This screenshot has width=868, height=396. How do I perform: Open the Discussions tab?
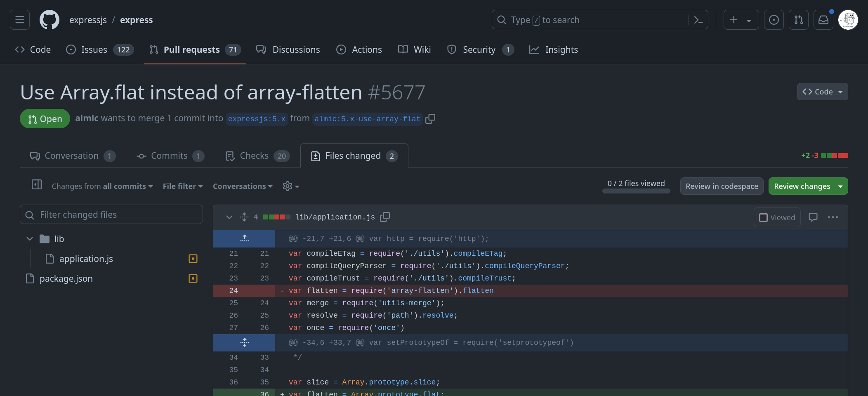coord(288,49)
